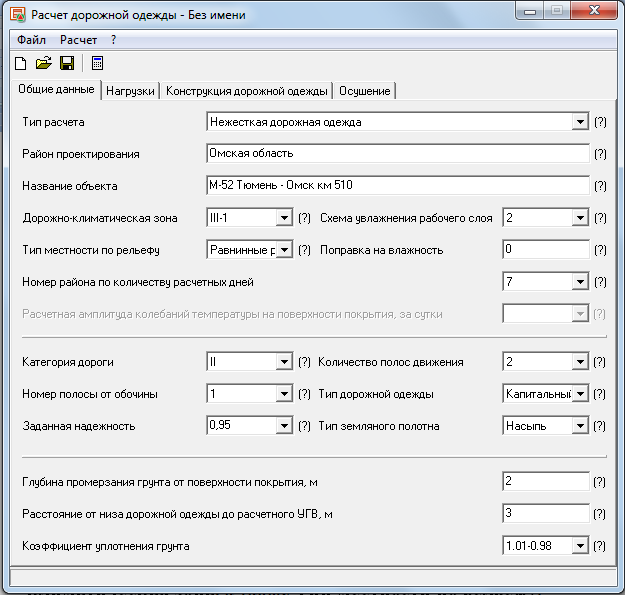Expand the Схема увлажнения рабочего слоя dropdown

pos(580,218)
